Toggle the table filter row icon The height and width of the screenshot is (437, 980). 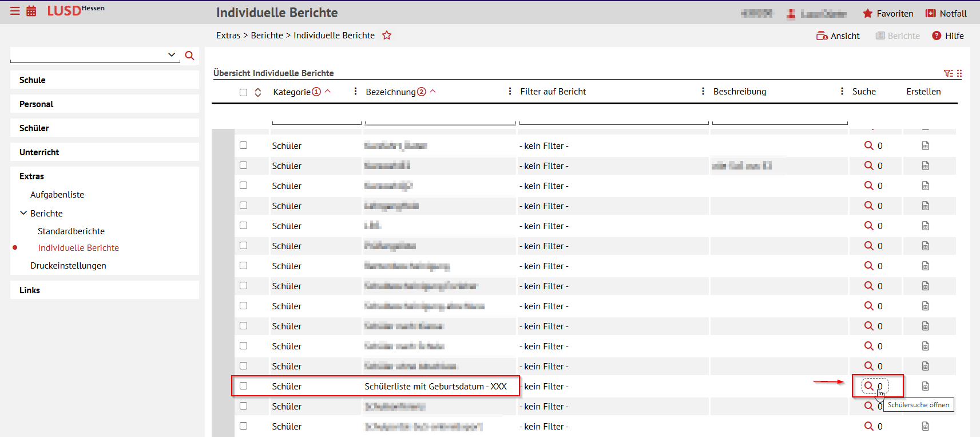tap(949, 73)
